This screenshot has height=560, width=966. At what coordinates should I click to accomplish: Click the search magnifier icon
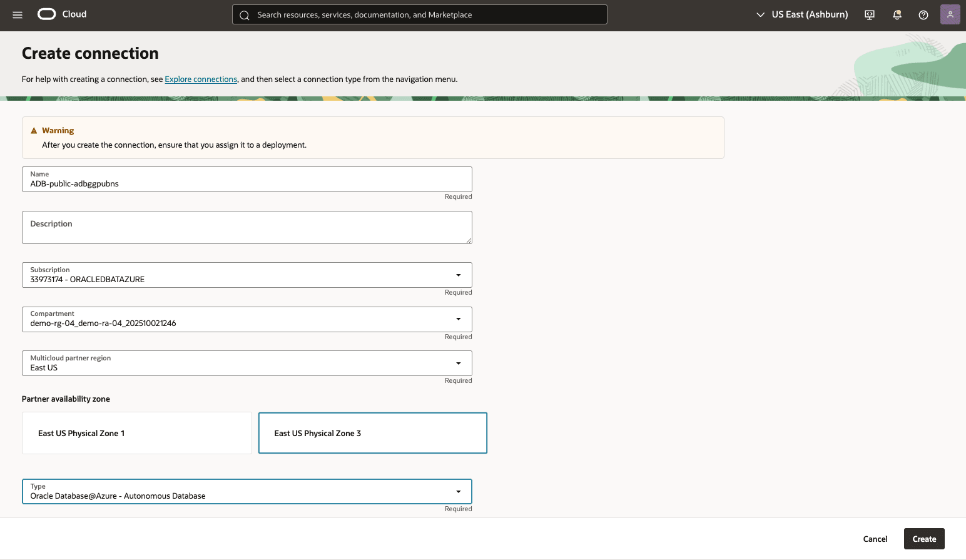pyautogui.click(x=245, y=14)
